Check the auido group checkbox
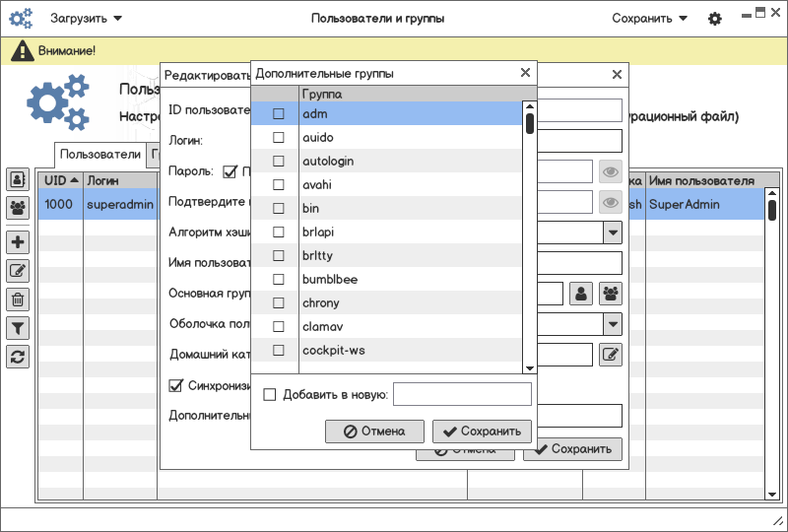 [x=279, y=137]
